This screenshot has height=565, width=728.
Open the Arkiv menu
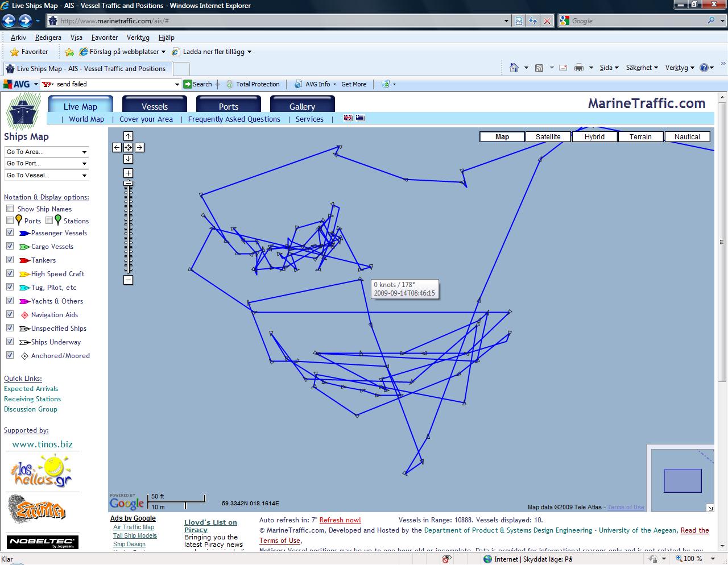click(18, 38)
